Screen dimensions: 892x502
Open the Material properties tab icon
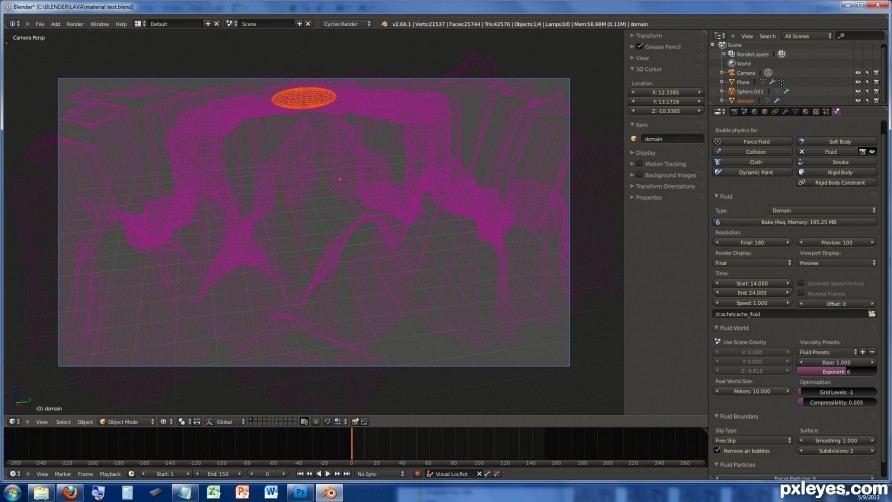(x=806, y=112)
